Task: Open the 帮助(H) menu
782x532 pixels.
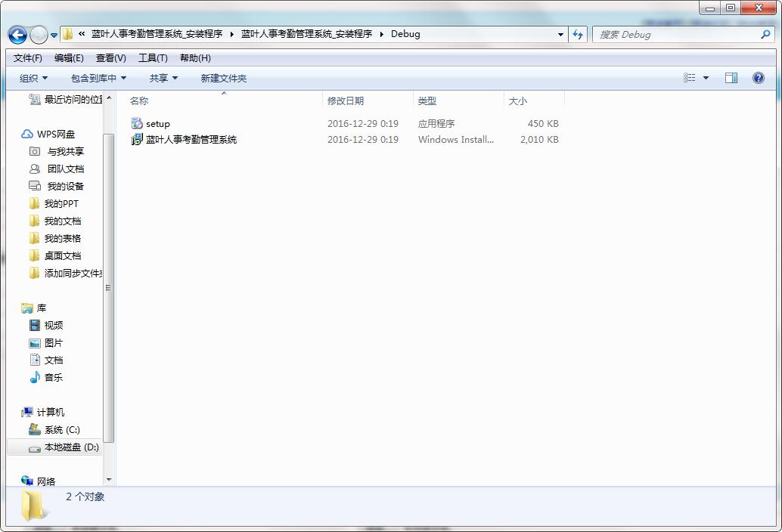Action: coord(195,58)
